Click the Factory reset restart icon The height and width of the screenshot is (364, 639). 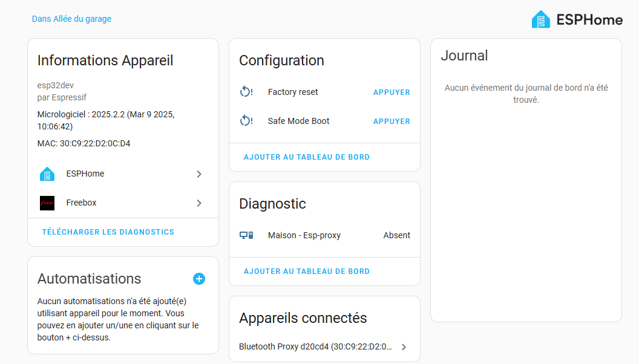(246, 92)
